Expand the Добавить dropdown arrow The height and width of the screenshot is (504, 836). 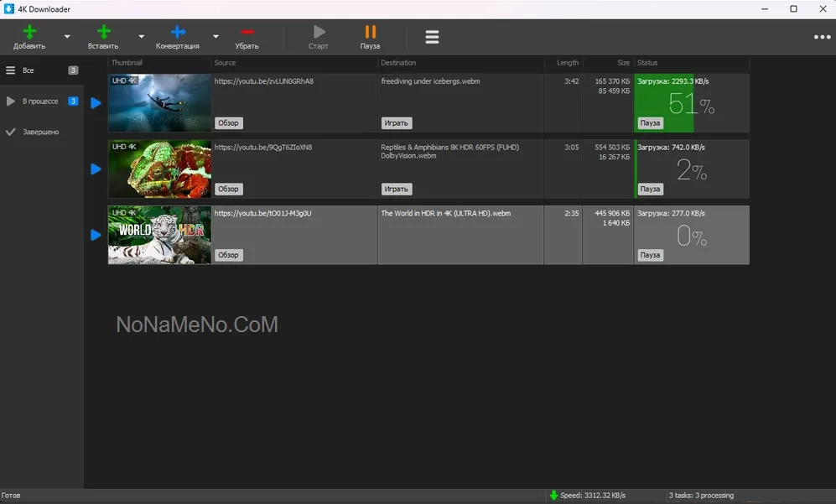(x=67, y=37)
